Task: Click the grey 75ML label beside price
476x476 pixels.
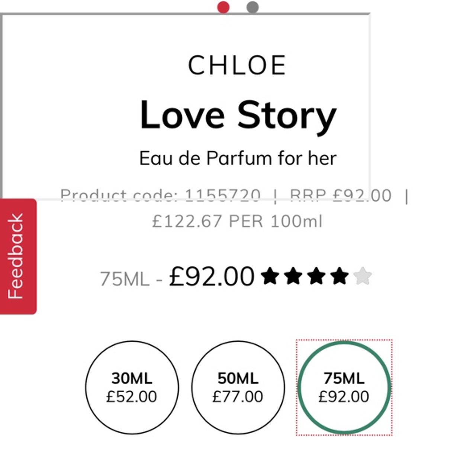Action: (125, 279)
